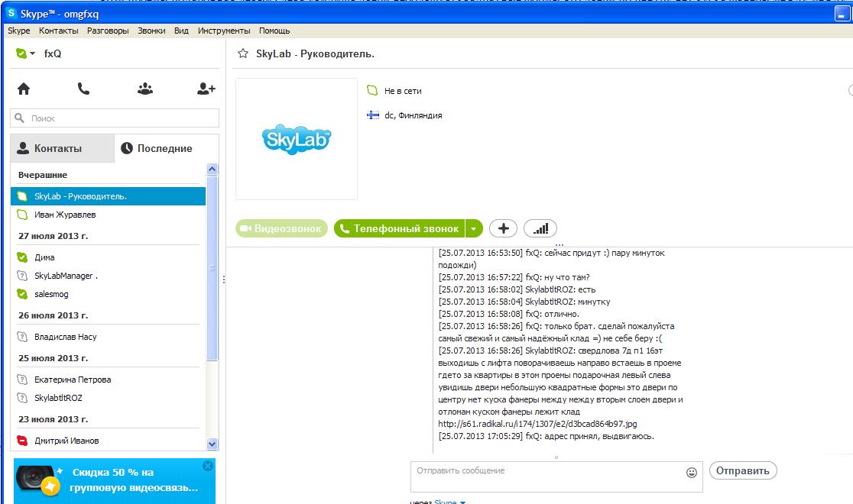Open chat with SkylabtltROZ

click(x=108, y=398)
